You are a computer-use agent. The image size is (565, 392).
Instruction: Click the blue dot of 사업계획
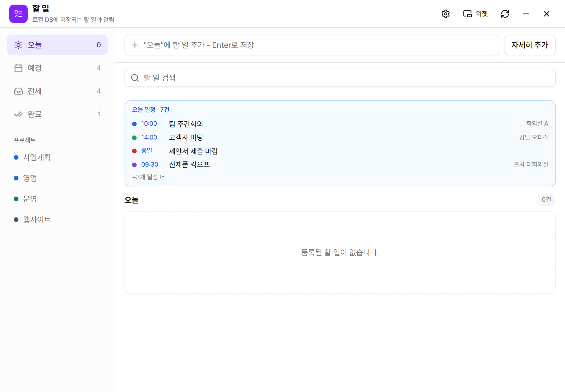click(x=16, y=157)
